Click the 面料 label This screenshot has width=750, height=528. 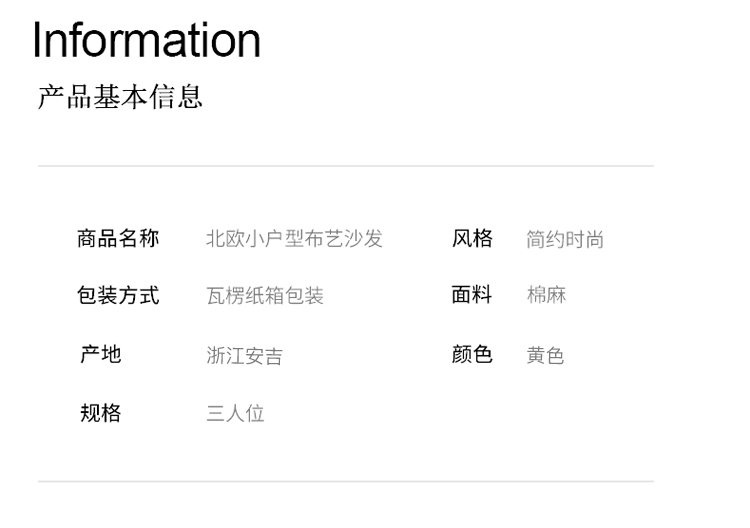(x=472, y=294)
